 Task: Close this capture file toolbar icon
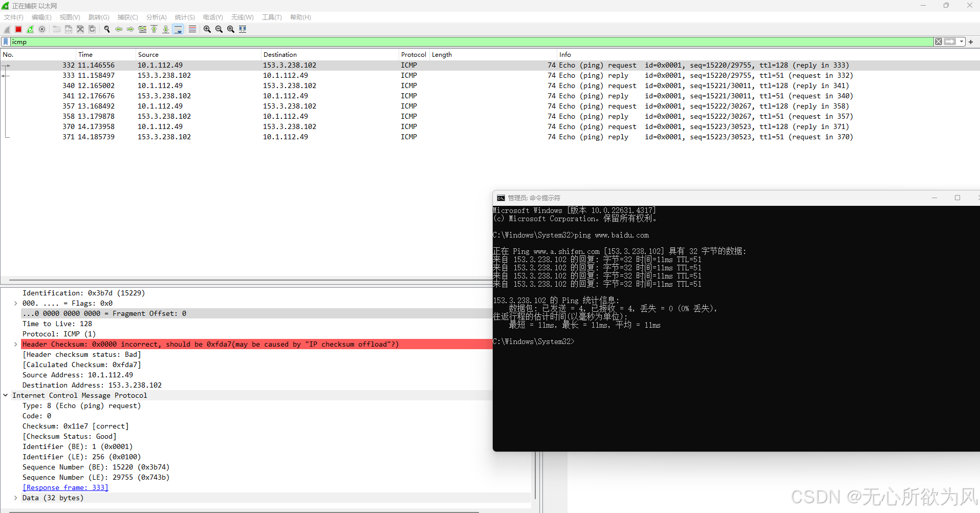(x=80, y=29)
